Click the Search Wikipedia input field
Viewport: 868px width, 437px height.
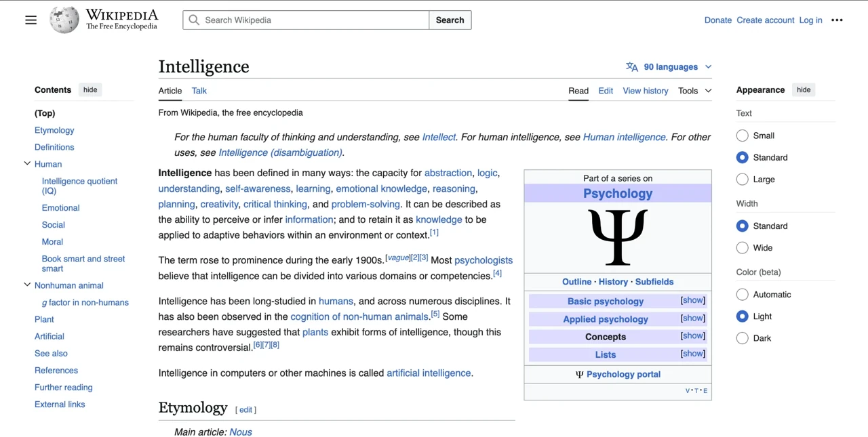pyautogui.click(x=306, y=20)
